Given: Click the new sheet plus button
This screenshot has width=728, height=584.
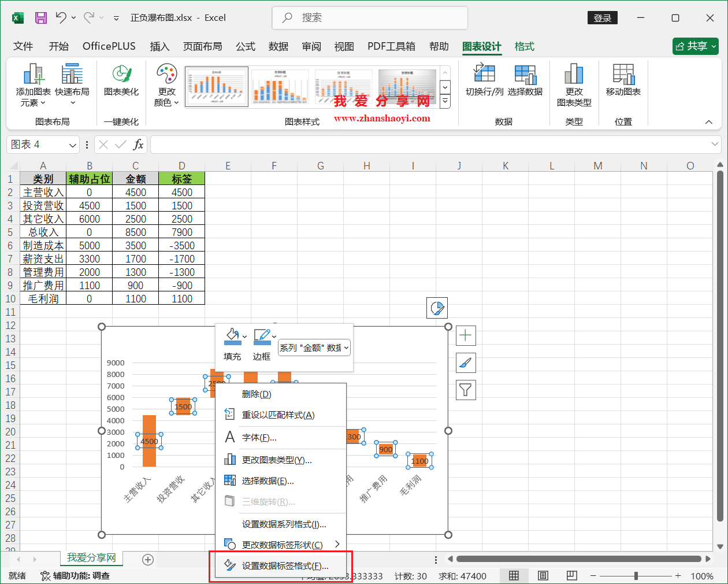Looking at the screenshot, I should (147, 560).
